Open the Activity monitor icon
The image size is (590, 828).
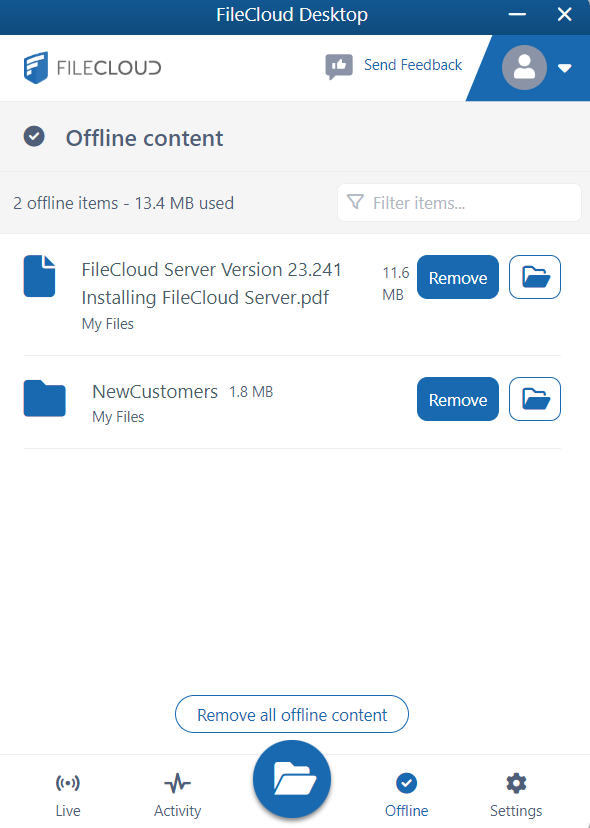click(177, 783)
